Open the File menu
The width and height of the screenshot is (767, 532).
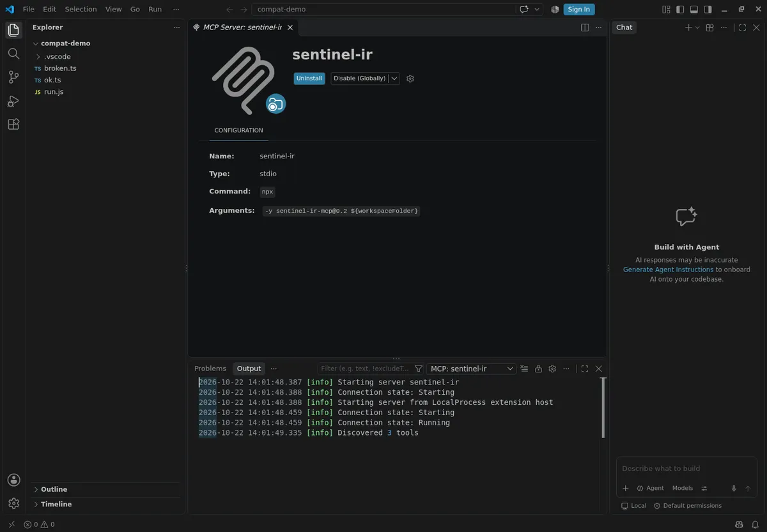(29, 9)
